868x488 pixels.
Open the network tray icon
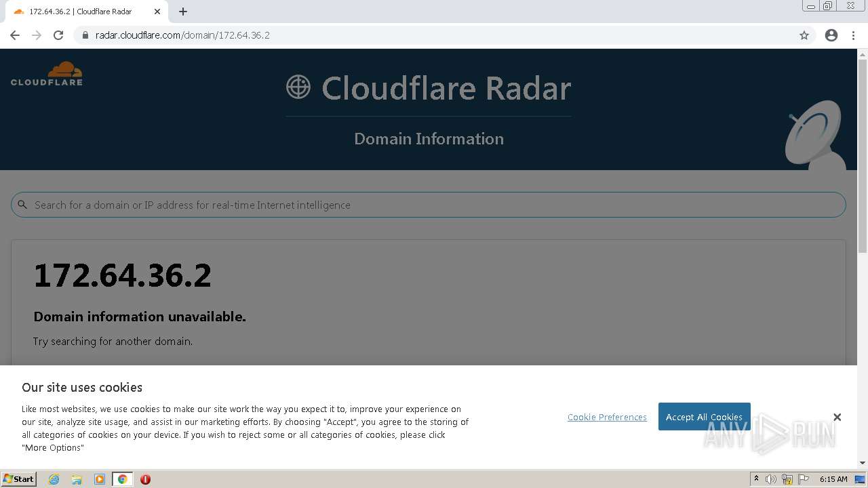pos(787,479)
